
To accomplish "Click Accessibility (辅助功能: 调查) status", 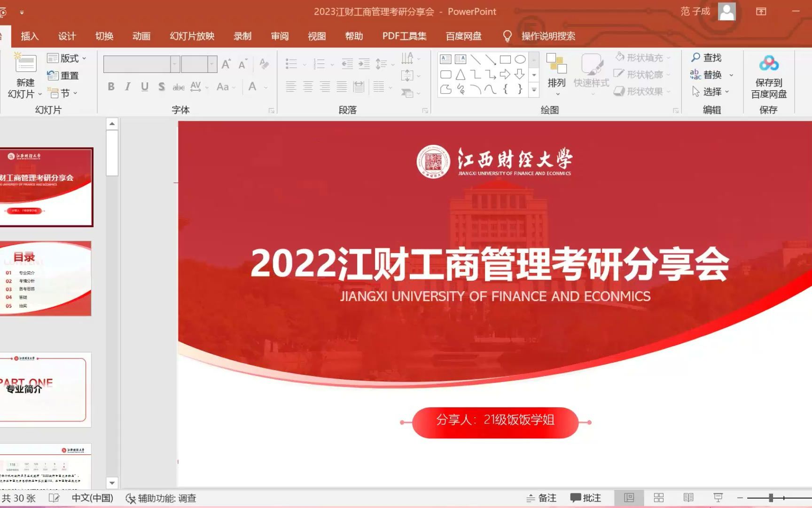I will pos(161,498).
